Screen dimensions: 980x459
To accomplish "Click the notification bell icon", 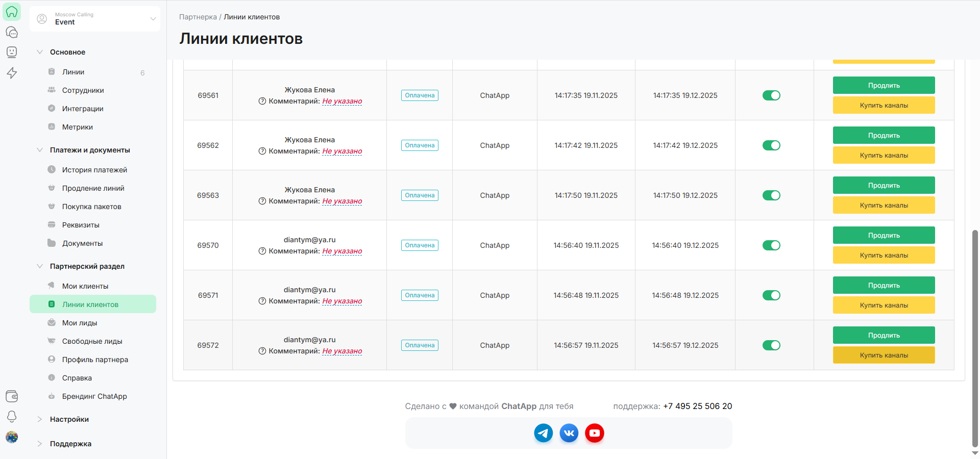I will click(x=12, y=417).
